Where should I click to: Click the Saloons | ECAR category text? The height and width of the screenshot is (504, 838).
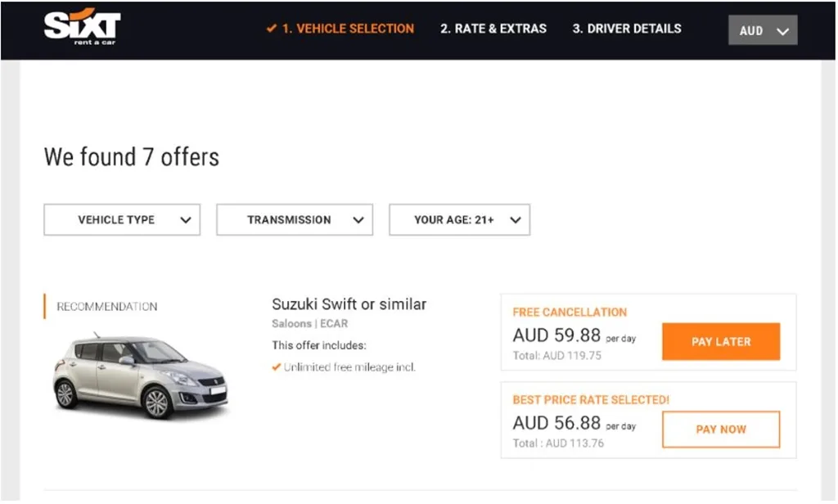click(309, 324)
